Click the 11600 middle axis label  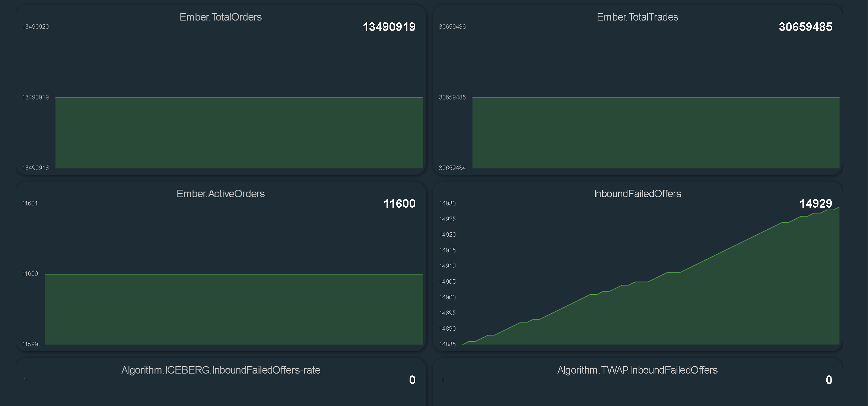[x=30, y=274]
